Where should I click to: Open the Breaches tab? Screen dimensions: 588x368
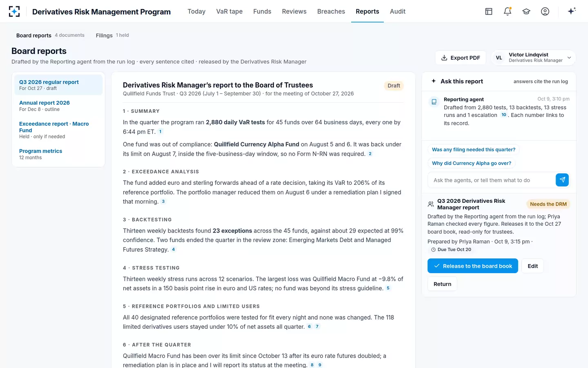pos(331,11)
